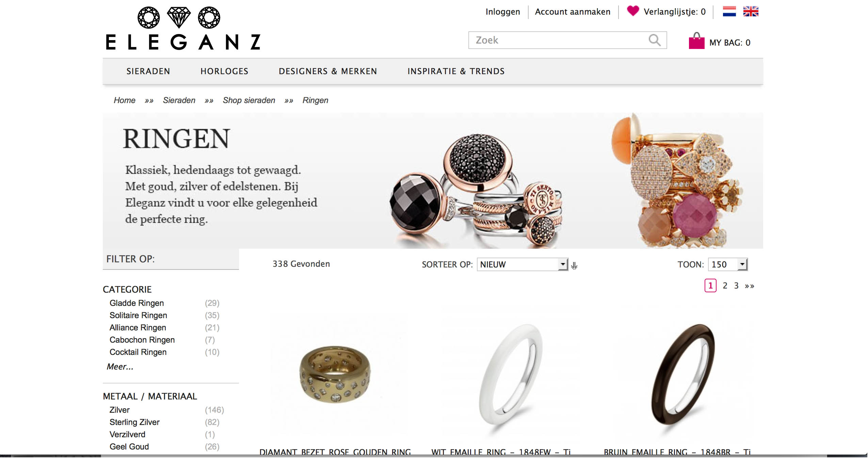Go to next page with »» arrows
Viewport: 868px width, 458px height.
(x=749, y=286)
